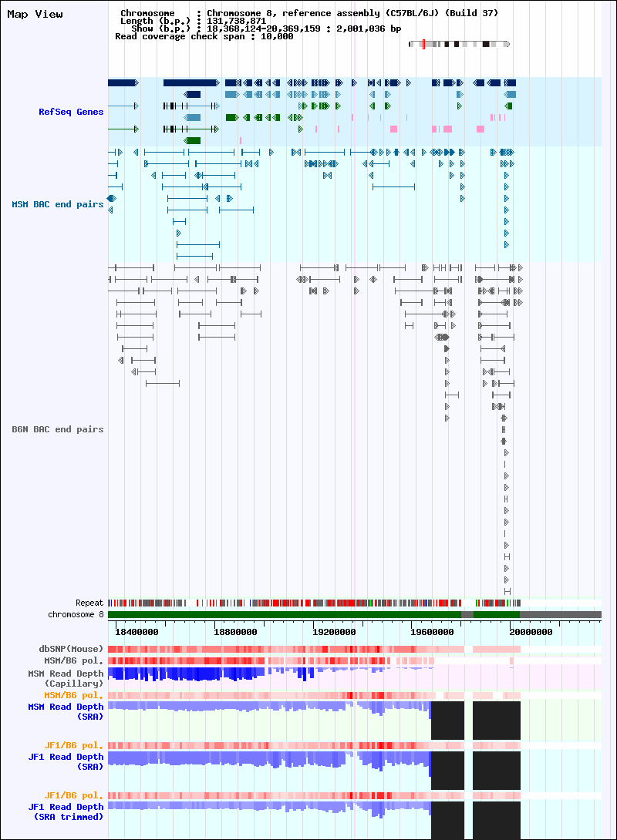Viewport: 617px width, 840px height.
Task: Click the orange MSM/B6 pol. label
Action: [73, 695]
